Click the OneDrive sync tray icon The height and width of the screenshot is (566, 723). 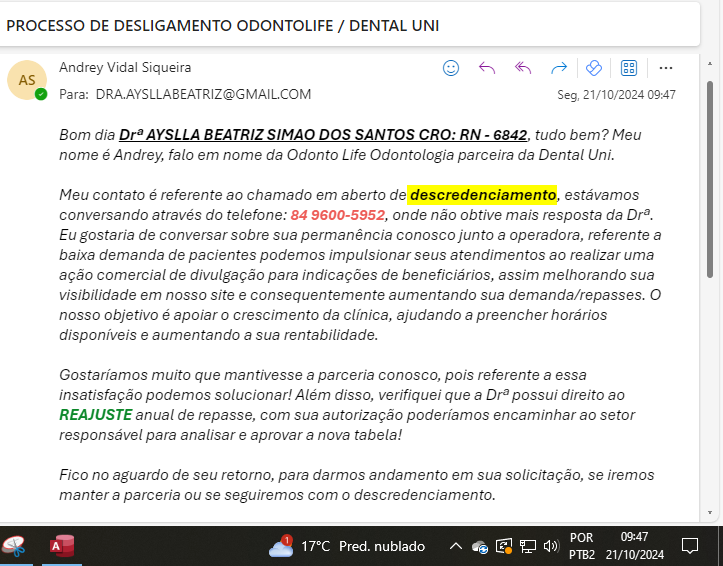pyautogui.click(x=480, y=547)
